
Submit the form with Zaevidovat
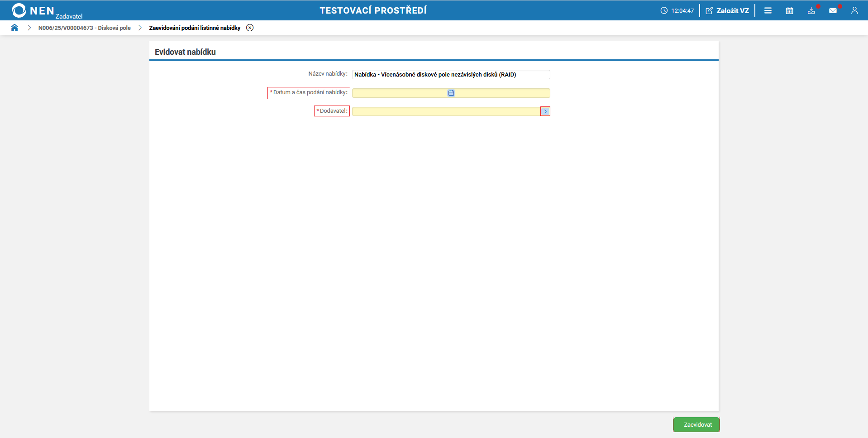[x=696, y=424]
